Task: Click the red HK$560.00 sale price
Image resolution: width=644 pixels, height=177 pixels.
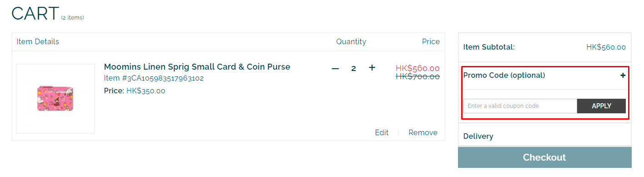Action: click(418, 68)
